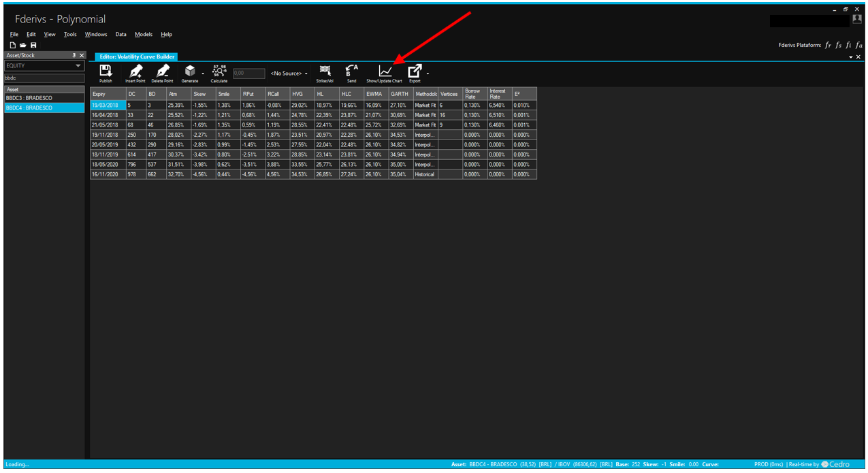Select the Insert Point tool
This screenshot has height=473, width=868.
click(135, 71)
